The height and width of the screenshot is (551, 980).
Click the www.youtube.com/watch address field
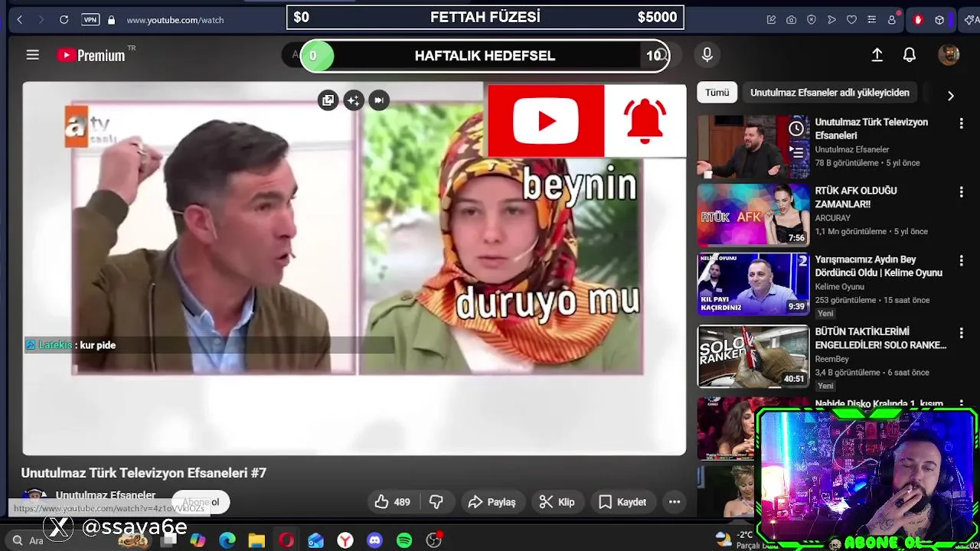175,20
